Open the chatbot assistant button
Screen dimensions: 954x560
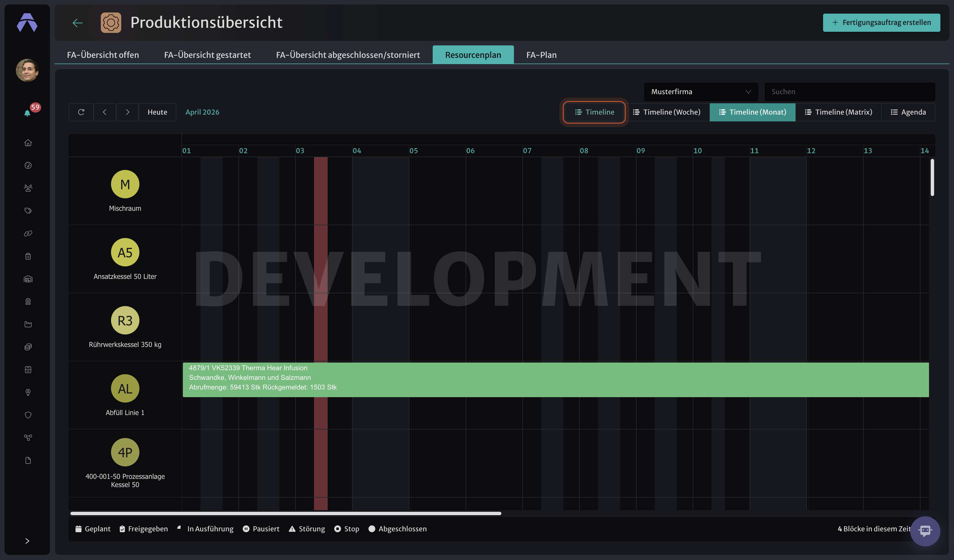[925, 531]
